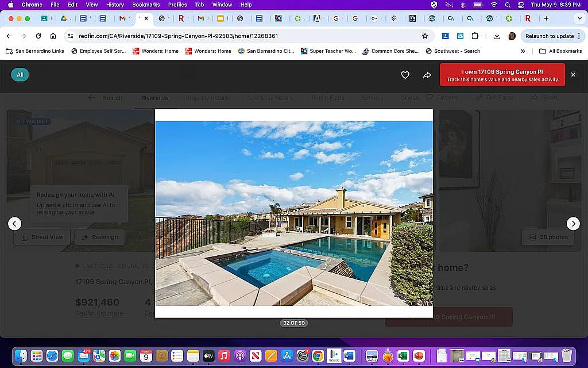Click Relaunch to update button

[549, 36]
